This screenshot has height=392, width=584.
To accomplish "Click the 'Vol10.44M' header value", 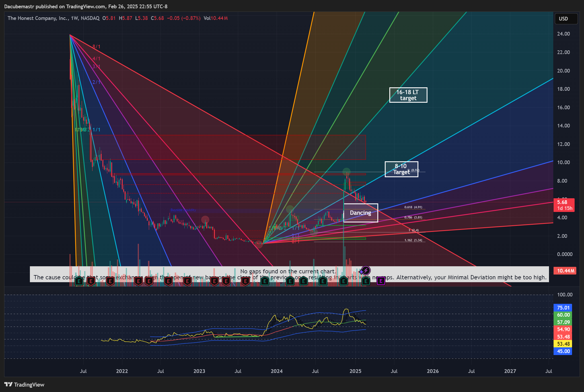I will pos(216,18).
